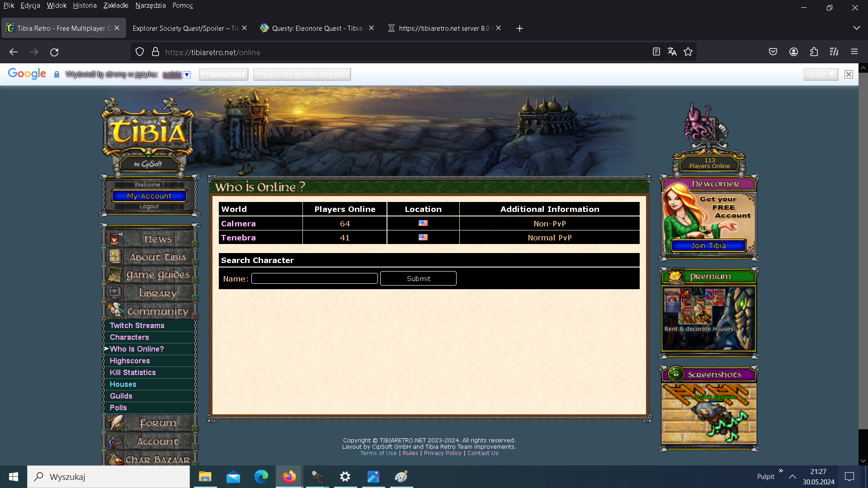
Task: Click the My Account button
Action: [149, 196]
